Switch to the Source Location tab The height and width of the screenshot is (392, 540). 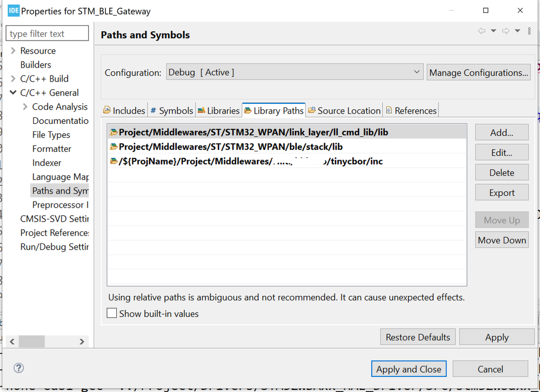click(x=344, y=110)
